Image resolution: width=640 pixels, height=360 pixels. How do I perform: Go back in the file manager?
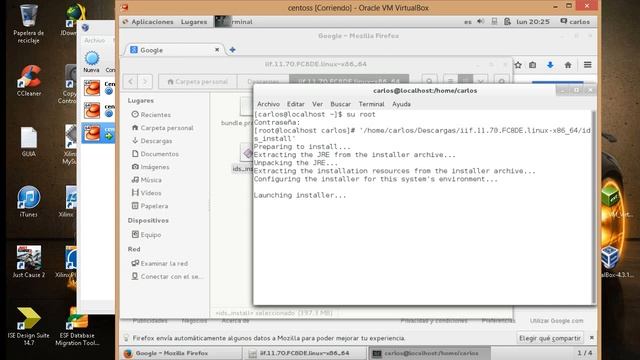pyautogui.click(x=131, y=81)
